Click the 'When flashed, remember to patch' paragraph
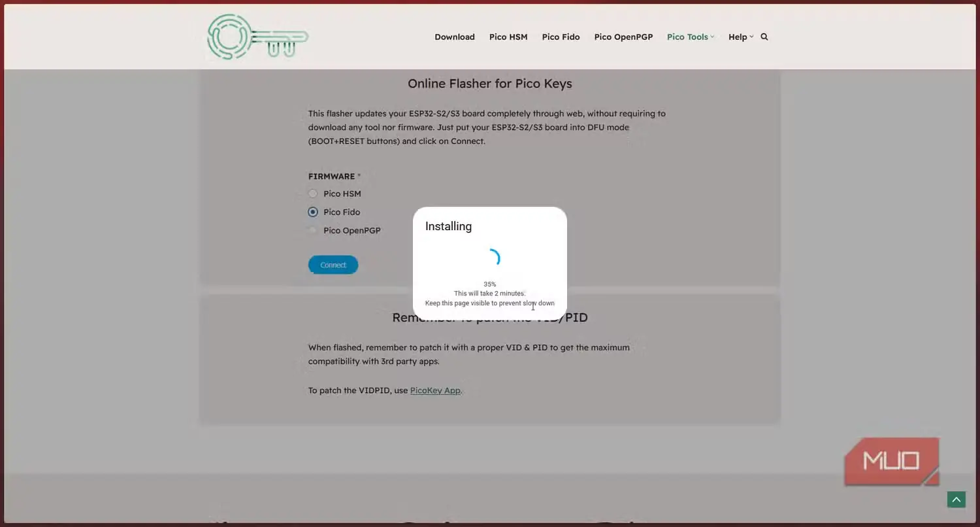Screen dimensions: 980x527 coord(469,354)
